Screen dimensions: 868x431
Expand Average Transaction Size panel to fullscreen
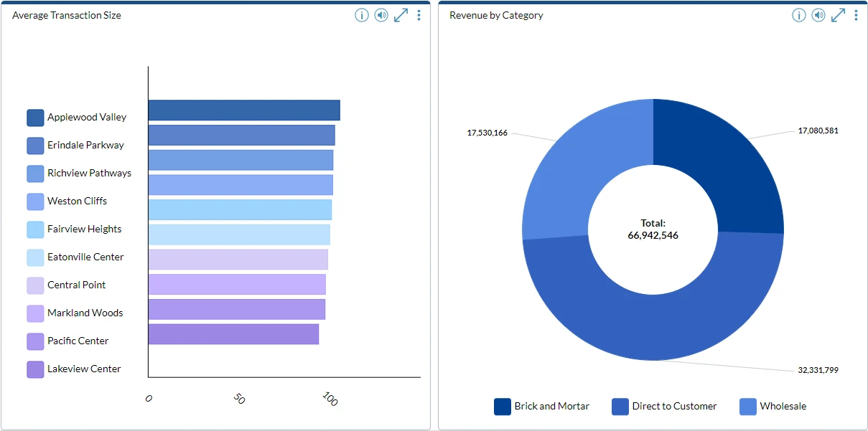pyautogui.click(x=401, y=15)
